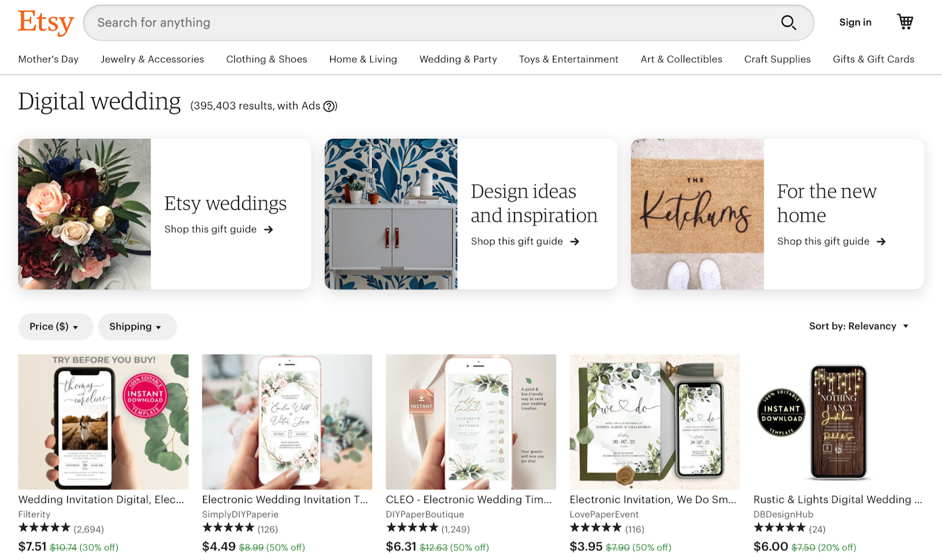Click the $7.51 price
Screen dimensions: 942x560
[x=32, y=546]
